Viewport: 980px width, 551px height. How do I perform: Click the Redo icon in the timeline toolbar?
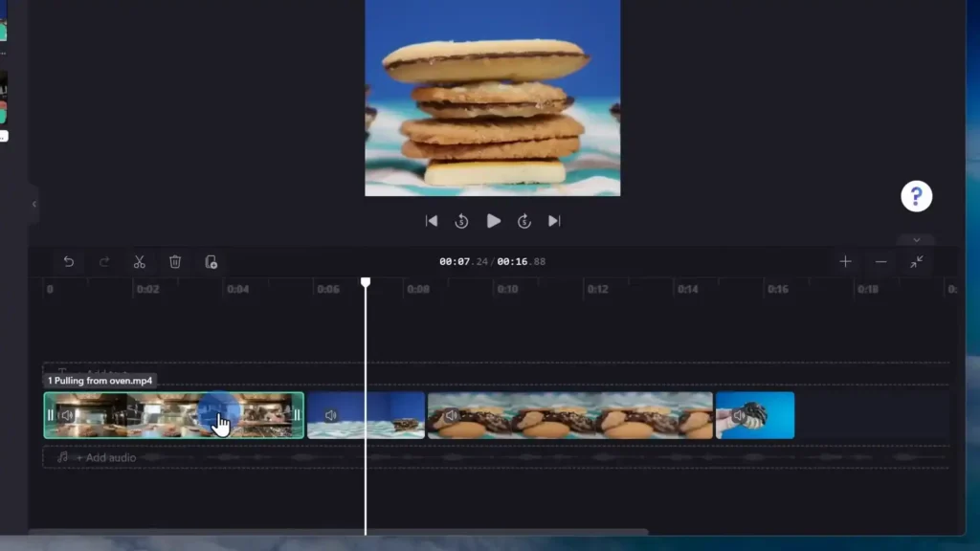point(103,262)
